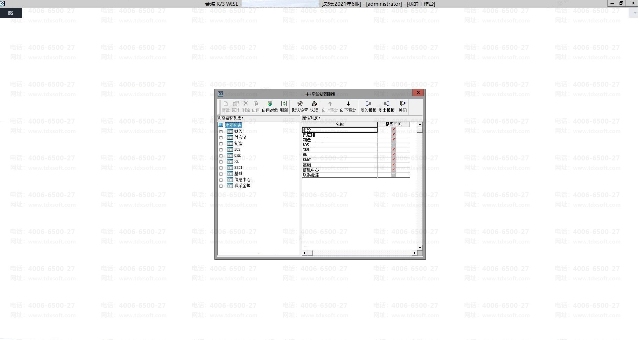The width and height of the screenshot is (644, 340).
Task: Toggle visibility checkbox for EBDI row
Action: (x=394, y=160)
